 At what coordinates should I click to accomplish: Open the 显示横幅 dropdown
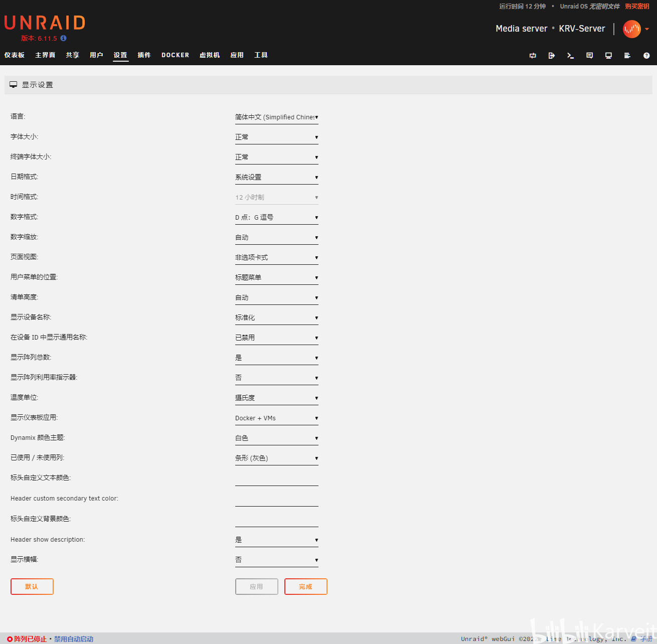[x=277, y=560]
